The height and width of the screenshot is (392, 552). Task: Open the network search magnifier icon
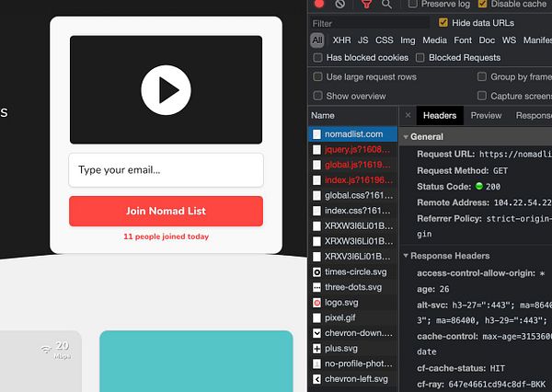pos(386,4)
